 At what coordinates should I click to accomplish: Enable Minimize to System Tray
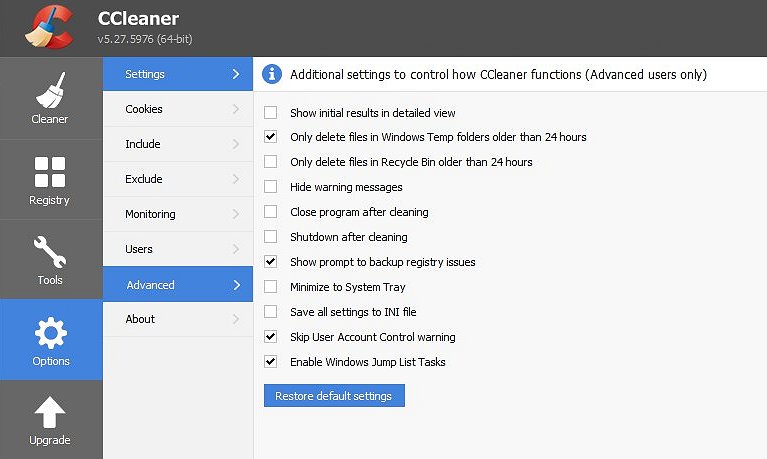271,286
